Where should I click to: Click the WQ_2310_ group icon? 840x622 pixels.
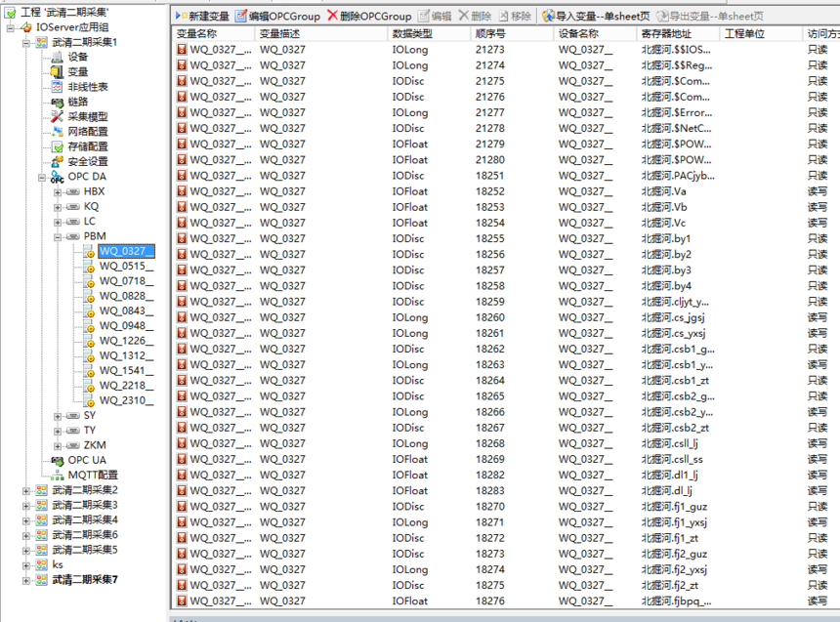pyautogui.click(x=89, y=400)
